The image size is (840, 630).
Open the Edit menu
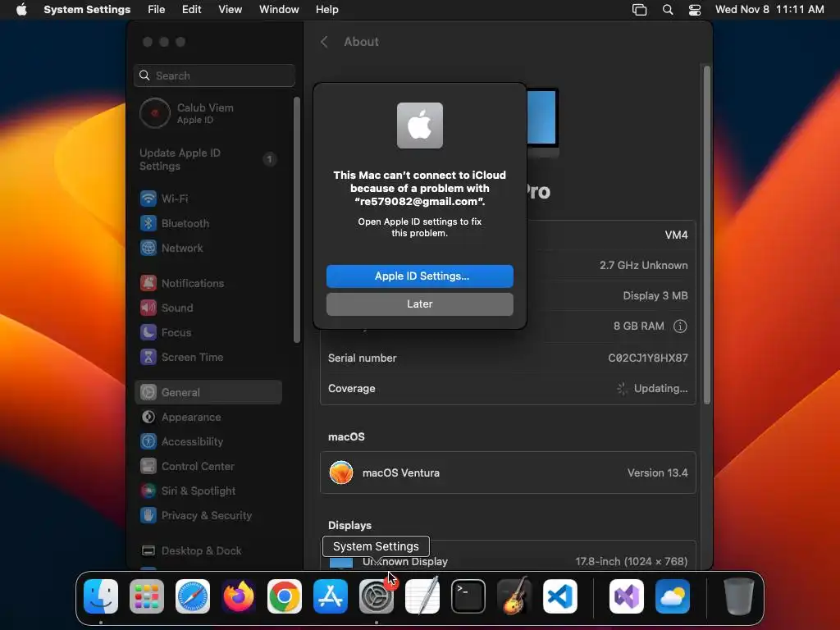coord(191,10)
